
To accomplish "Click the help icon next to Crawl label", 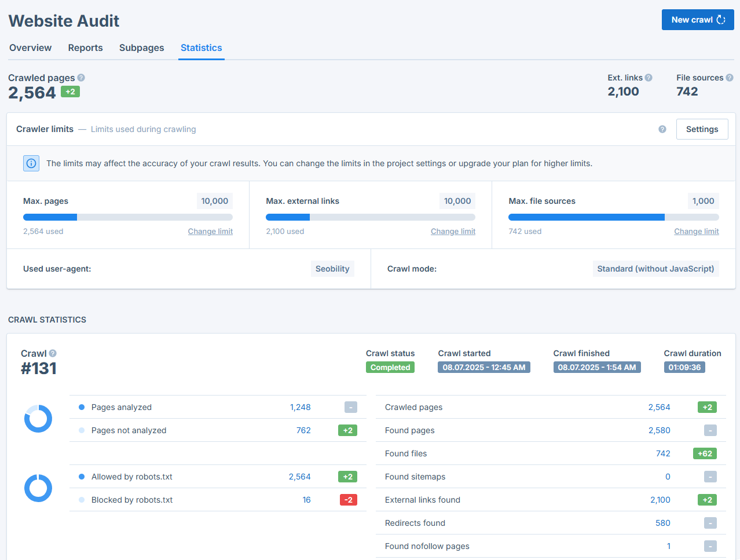I will tap(53, 353).
